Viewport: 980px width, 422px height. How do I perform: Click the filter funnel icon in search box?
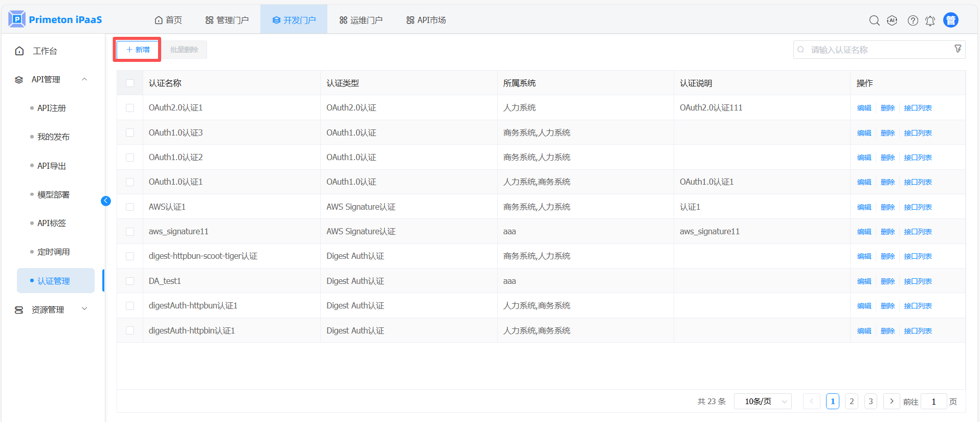coord(957,49)
